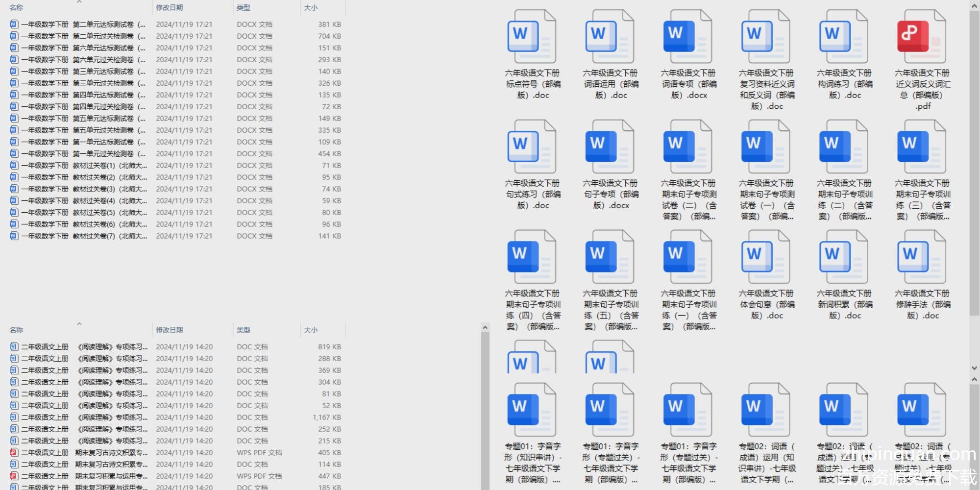Sort 一年级数学 list by 修改日期 column
The image size is (980, 490).
click(x=170, y=8)
